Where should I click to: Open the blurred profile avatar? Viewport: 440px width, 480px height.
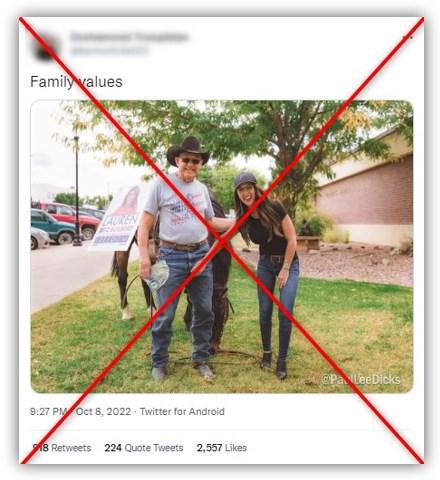[46, 47]
